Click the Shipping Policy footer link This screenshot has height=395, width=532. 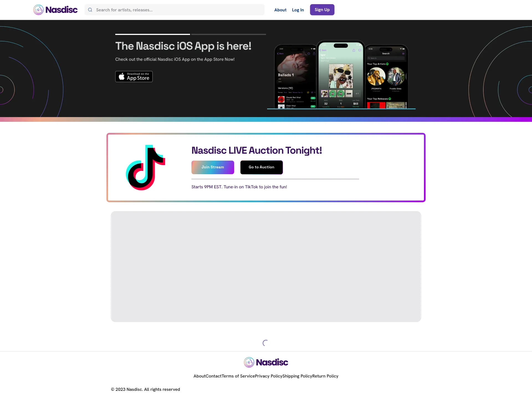point(297,376)
